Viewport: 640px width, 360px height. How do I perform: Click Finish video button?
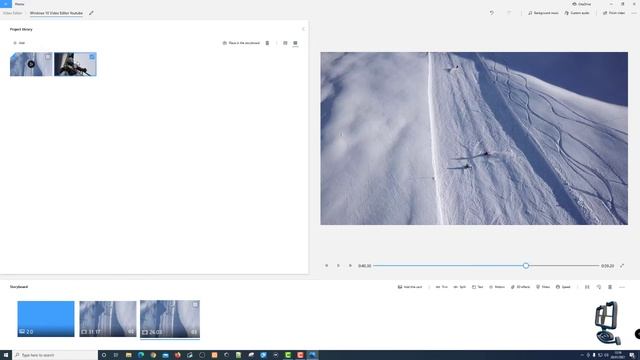(614, 13)
